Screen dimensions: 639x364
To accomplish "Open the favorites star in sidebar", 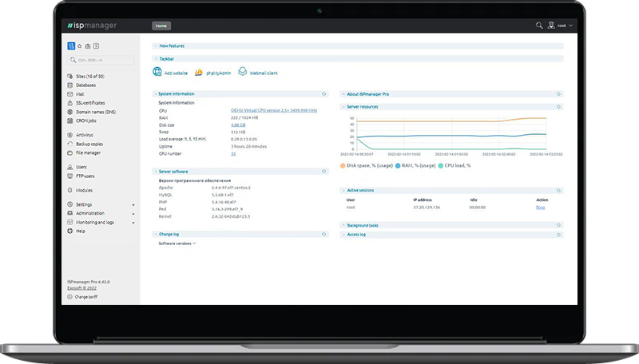I will pos(79,46).
